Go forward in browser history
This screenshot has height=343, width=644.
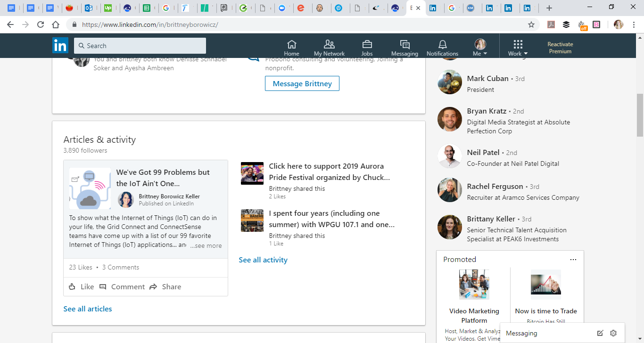pyautogui.click(x=25, y=24)
